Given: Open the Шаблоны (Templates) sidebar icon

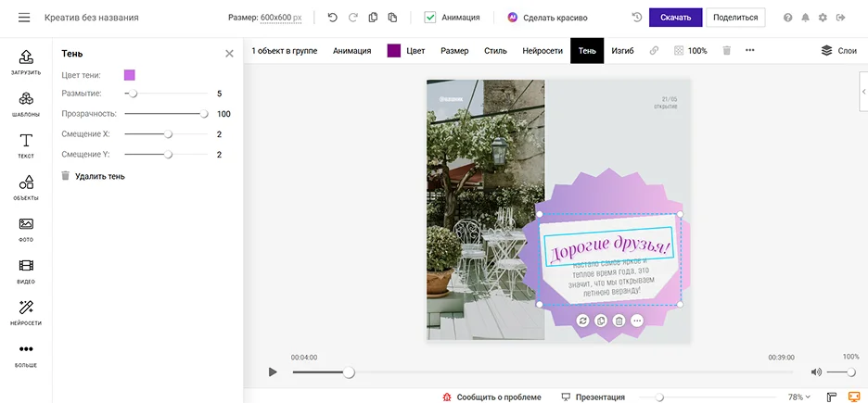Looking at the screenshot, I should tap(26, 104).
